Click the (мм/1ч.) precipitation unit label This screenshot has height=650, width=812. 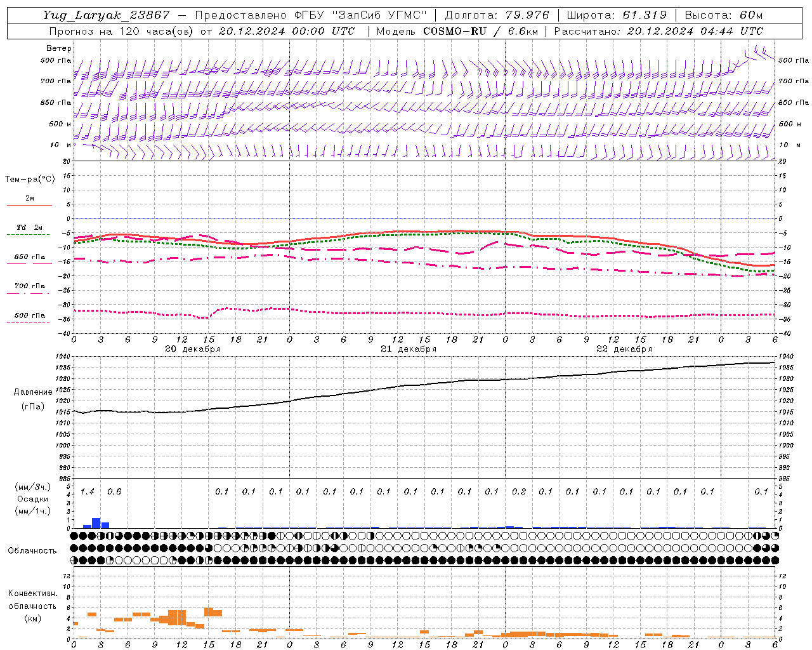click(32, 511)
